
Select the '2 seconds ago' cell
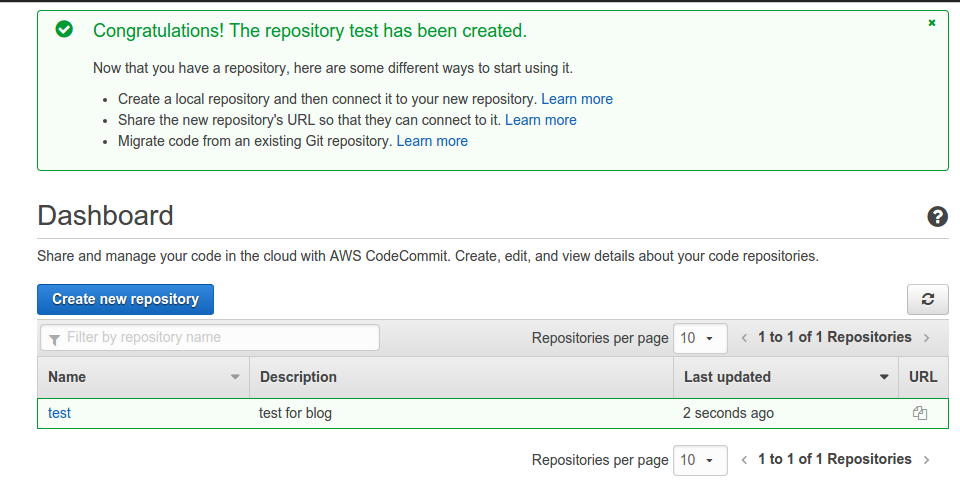[x=786, y=413]
